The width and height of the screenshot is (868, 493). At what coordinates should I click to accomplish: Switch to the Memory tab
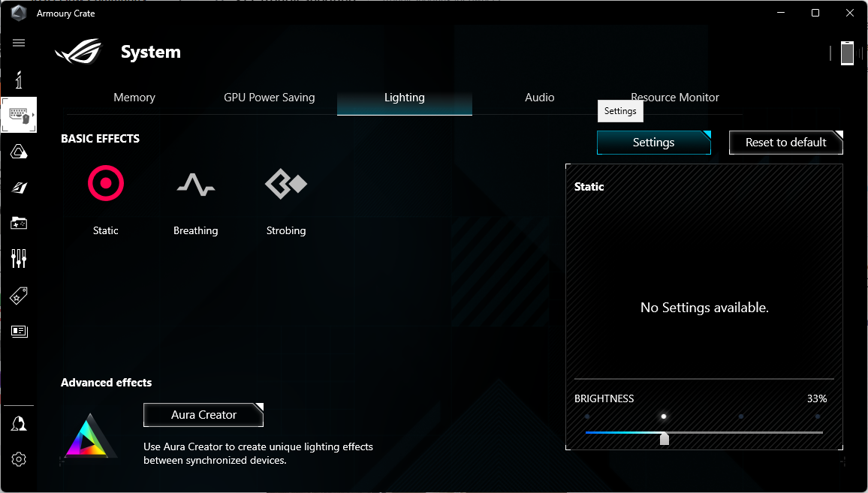[134, 98]
